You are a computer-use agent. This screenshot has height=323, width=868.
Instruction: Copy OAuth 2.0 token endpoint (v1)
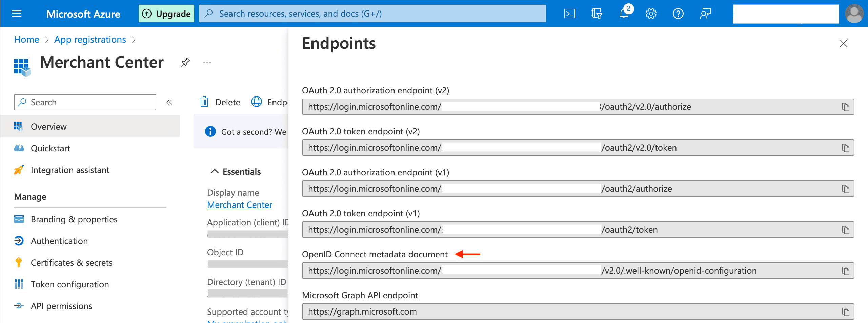click(845, 230)
